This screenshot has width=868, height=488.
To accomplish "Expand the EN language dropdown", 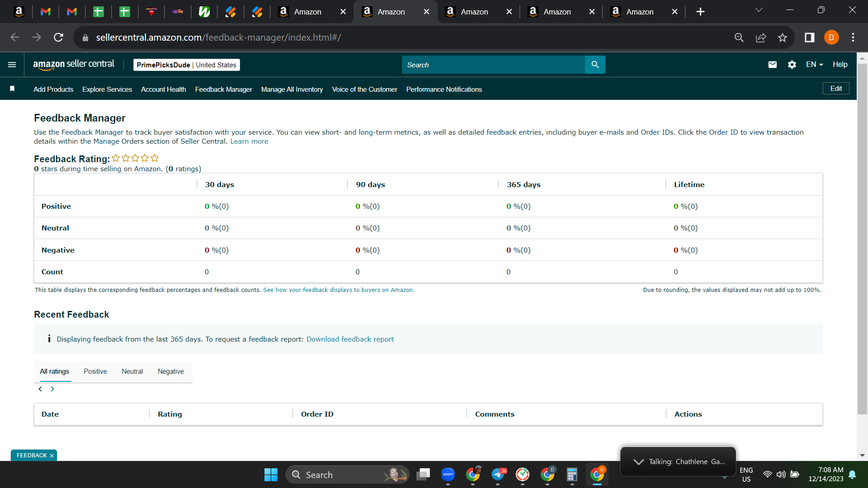I will [814, 65].
